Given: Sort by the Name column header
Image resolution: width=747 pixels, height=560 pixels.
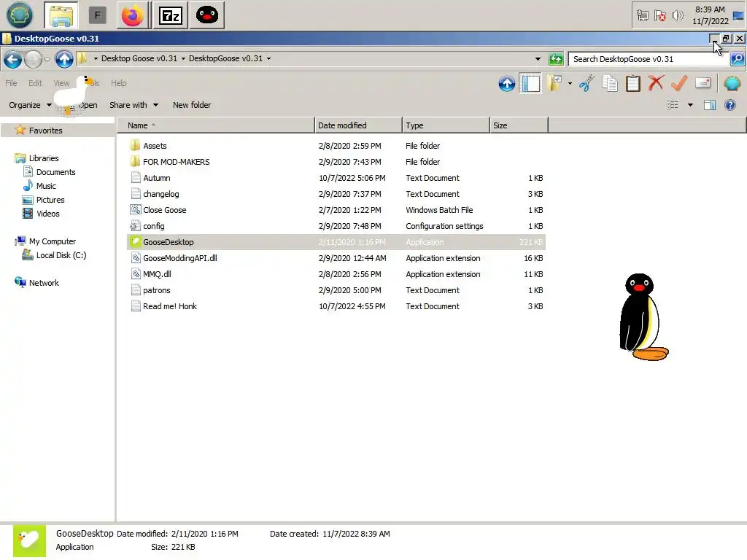Looking at the screenshot, I should point(216,125).
